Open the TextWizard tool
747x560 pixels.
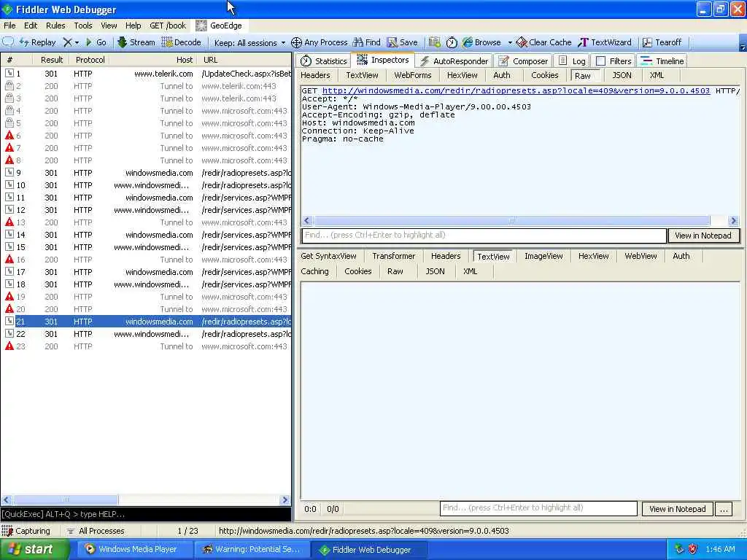click(605, 42)
